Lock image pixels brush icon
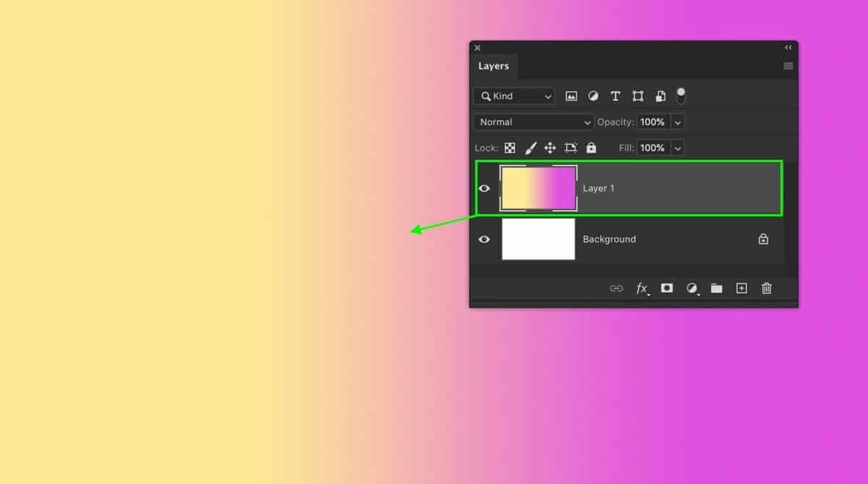Viewport: 868px width, 484px height. pyautogui.click(x=530, y=148)
